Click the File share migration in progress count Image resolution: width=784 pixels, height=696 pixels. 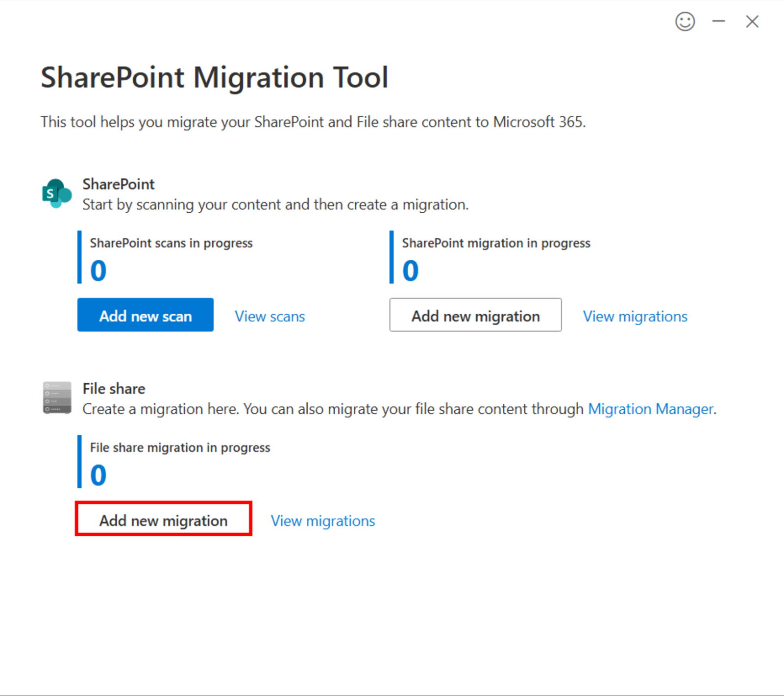pyautogui.click(x=98, y=474)
